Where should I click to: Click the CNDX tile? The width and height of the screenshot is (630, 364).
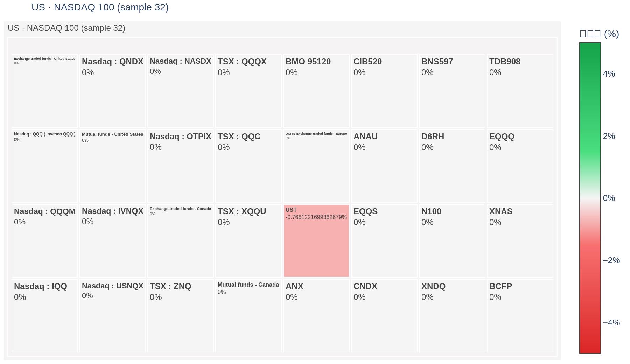(384, 316)
